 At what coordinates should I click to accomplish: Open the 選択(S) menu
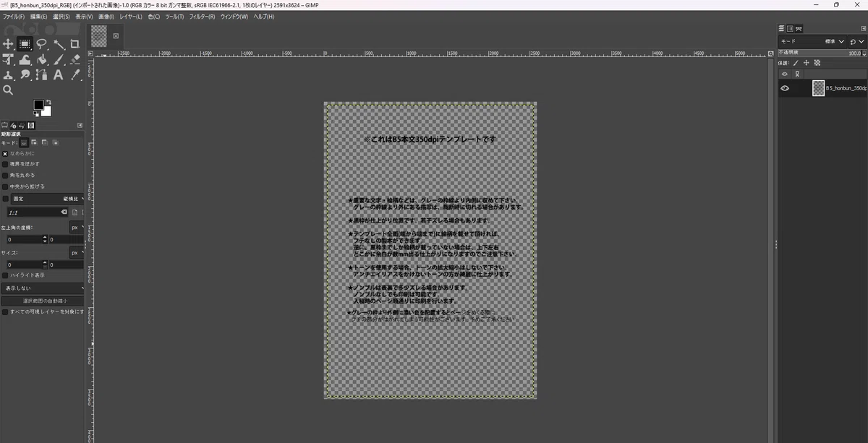click(x=61, y=16)
